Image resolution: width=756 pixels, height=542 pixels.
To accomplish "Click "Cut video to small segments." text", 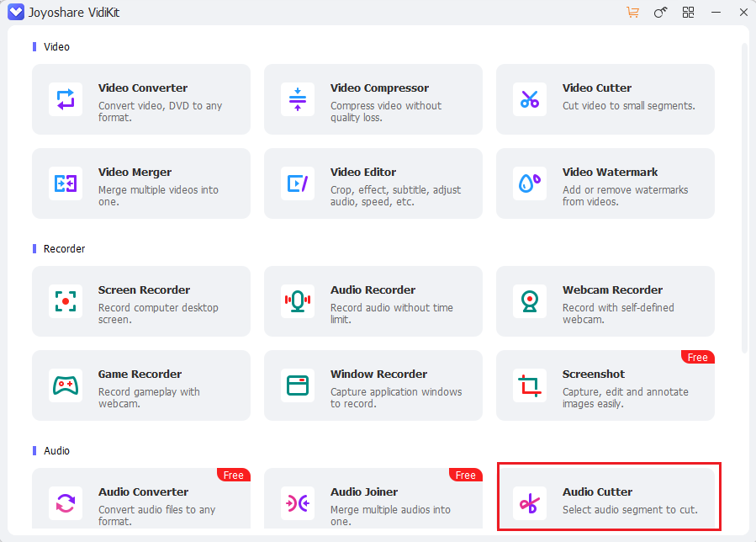I will (629, 106).
